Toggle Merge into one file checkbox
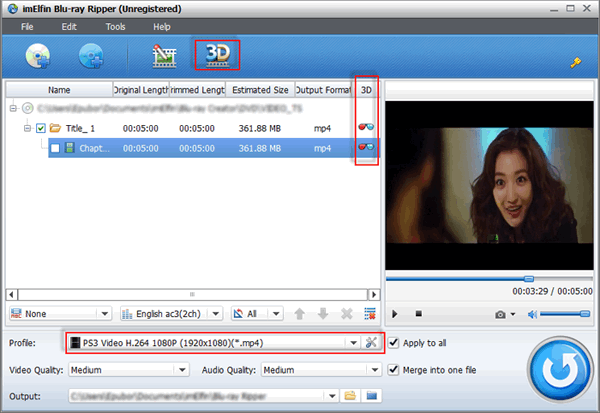Screen dimensions: 600x413 pyautogui.click(x=393, y=370)
